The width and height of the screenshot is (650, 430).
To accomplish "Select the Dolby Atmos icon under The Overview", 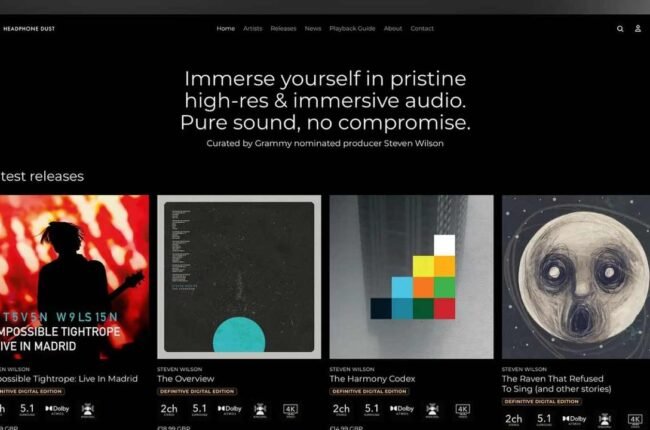I will (x=229, y=410).
